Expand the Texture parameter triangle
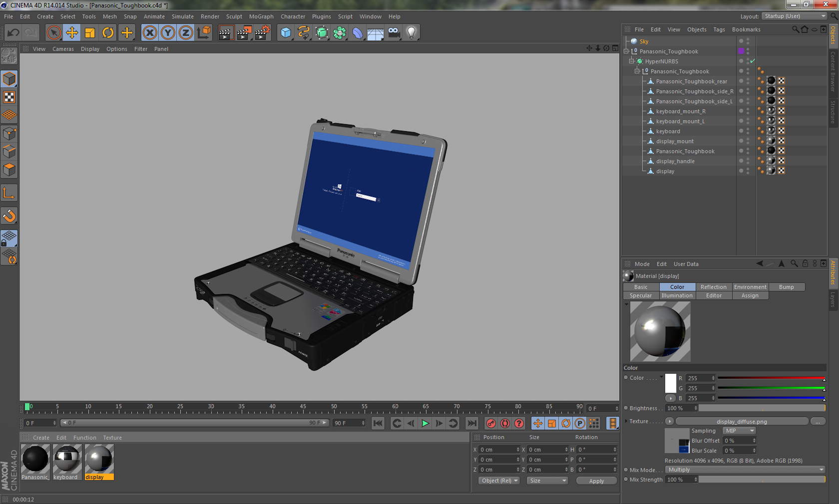 click(626, 421)
